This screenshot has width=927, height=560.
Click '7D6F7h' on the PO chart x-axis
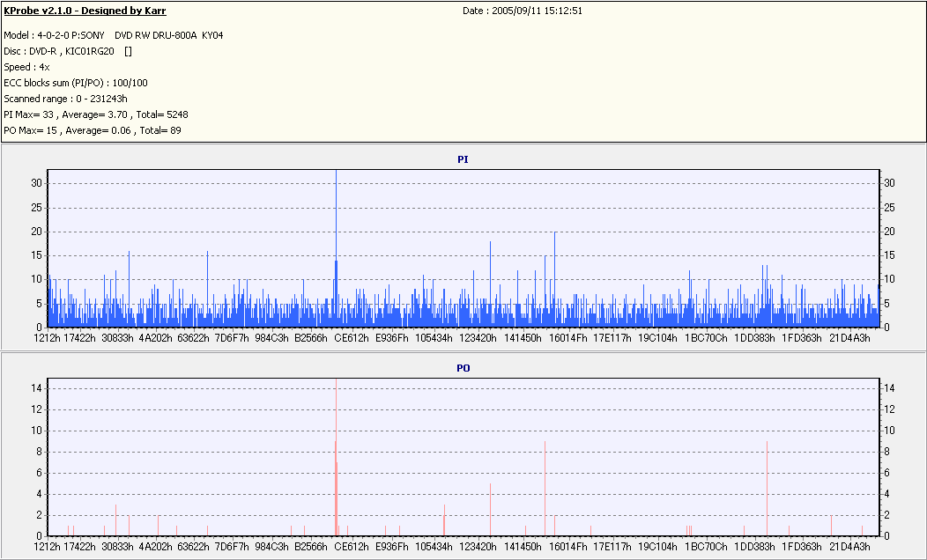pos(232,547)
